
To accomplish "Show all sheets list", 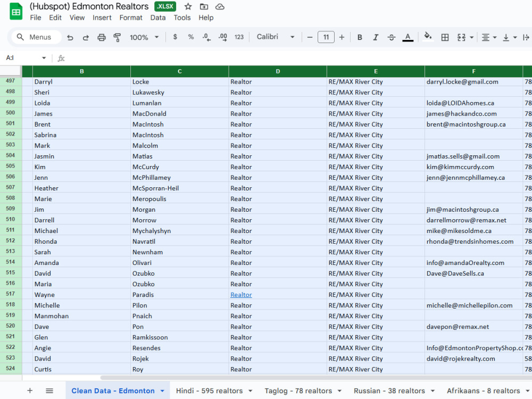I will point(49,390).
